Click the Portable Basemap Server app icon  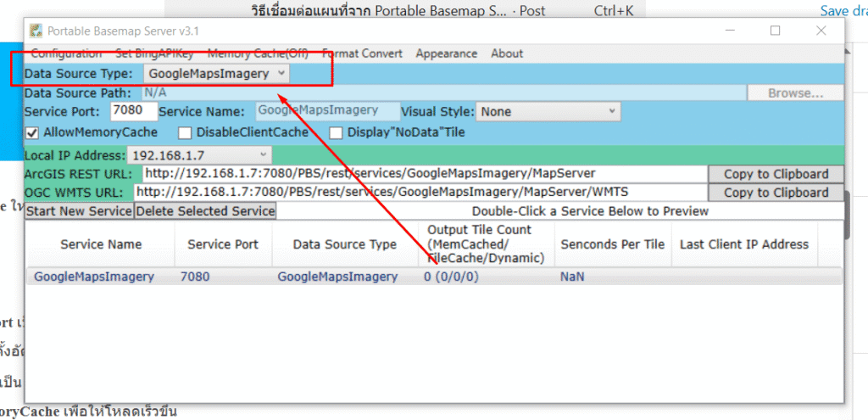click(36, 31)
